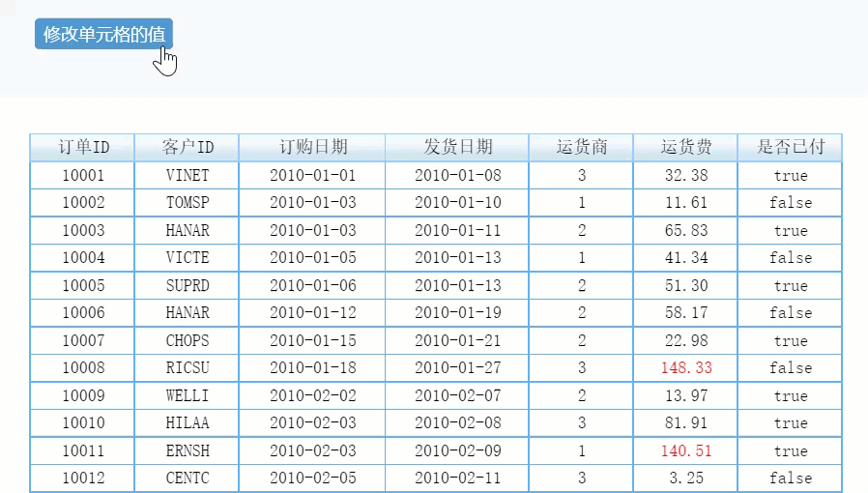Click the ship date cell 2010-01-27
This screenshot has width=868, height=493.
click(x=457, y=368)
